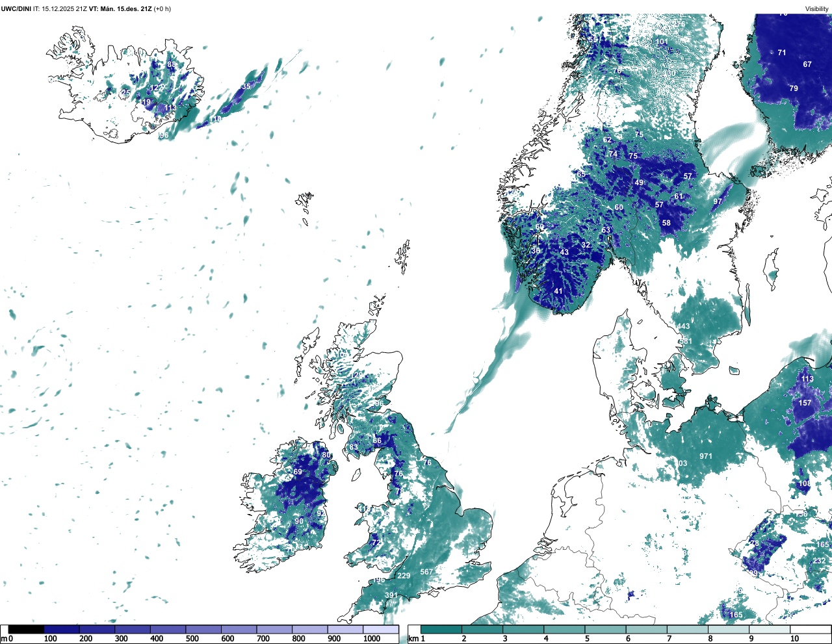Click the "19" value over central Iceland
Screen dimensions: 832x644
tap(146, 103)
